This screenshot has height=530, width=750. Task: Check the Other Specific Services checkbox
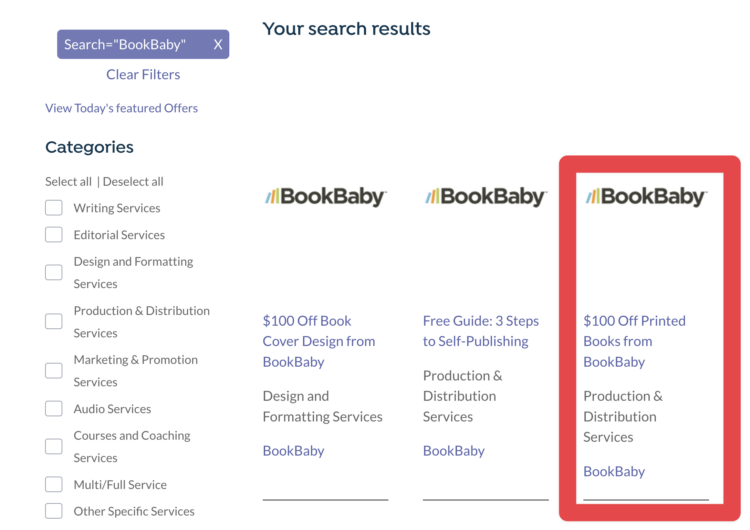54,511
